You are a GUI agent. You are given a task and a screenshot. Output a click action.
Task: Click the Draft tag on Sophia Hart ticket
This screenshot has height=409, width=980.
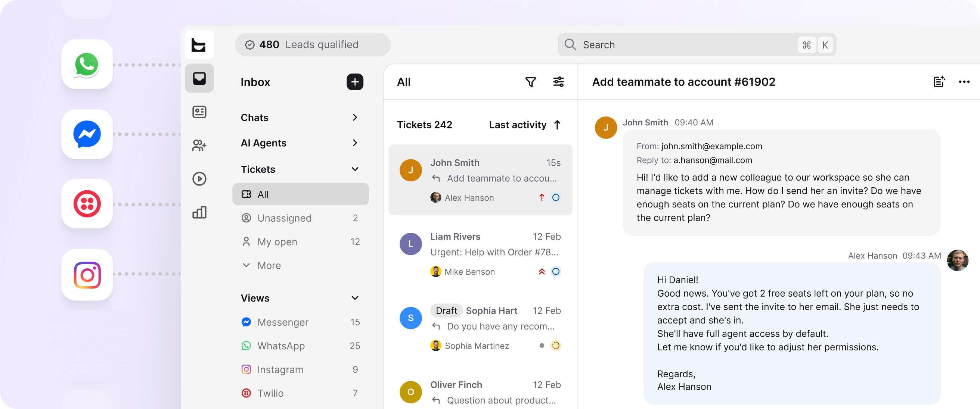(x=446, y=310)
